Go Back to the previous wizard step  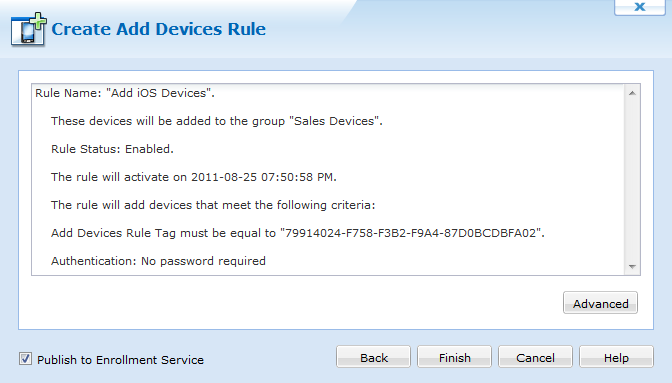click(373, 357)
